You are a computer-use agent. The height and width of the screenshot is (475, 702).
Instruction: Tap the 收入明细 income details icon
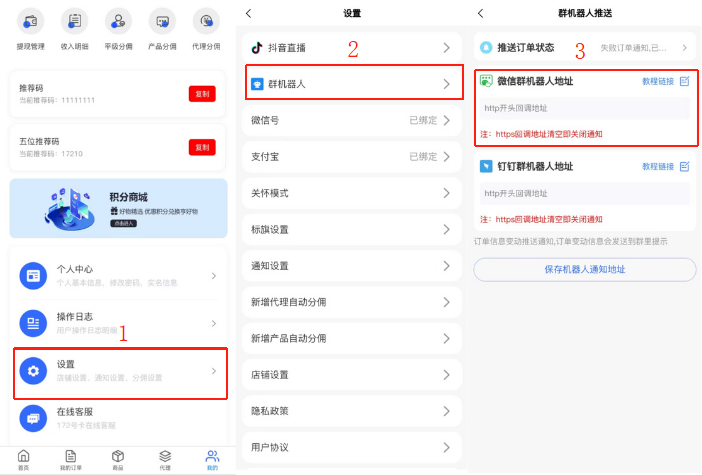point(74,20)
